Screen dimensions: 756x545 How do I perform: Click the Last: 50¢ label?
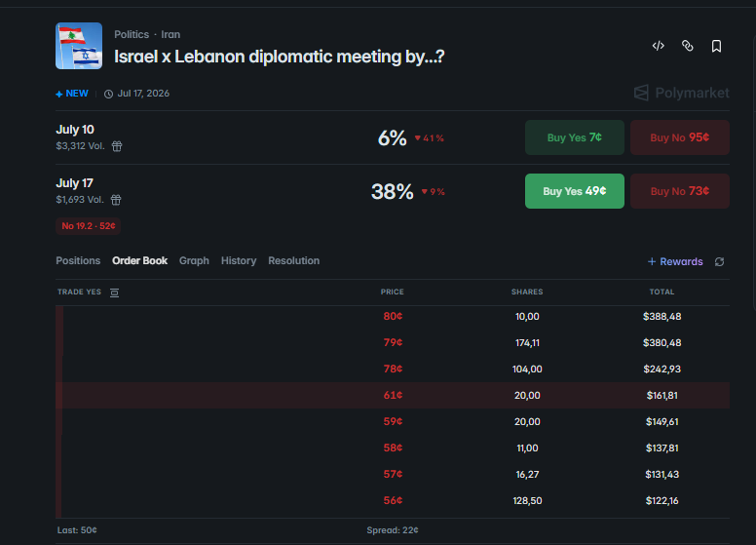click(x=77, y=530)
